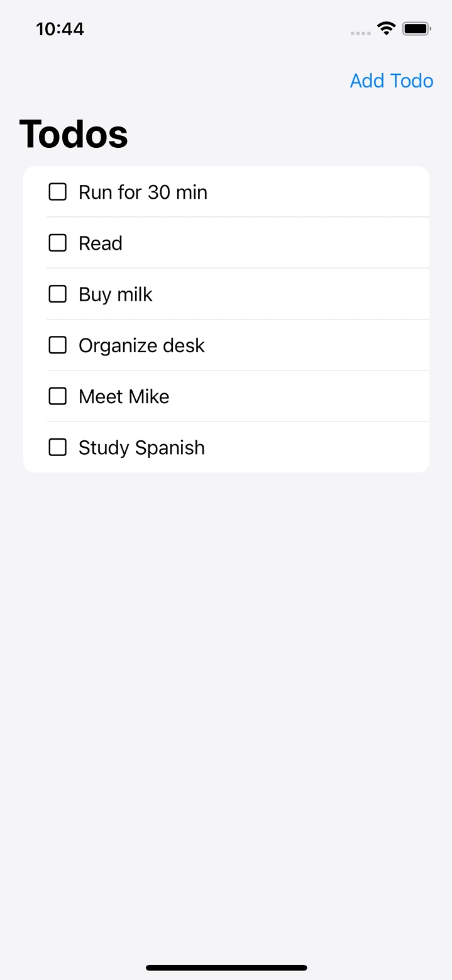Select the Buy milk item text
Image resolution: width=452 pixels, height=980 pixels.
click(x=116, y=294)
